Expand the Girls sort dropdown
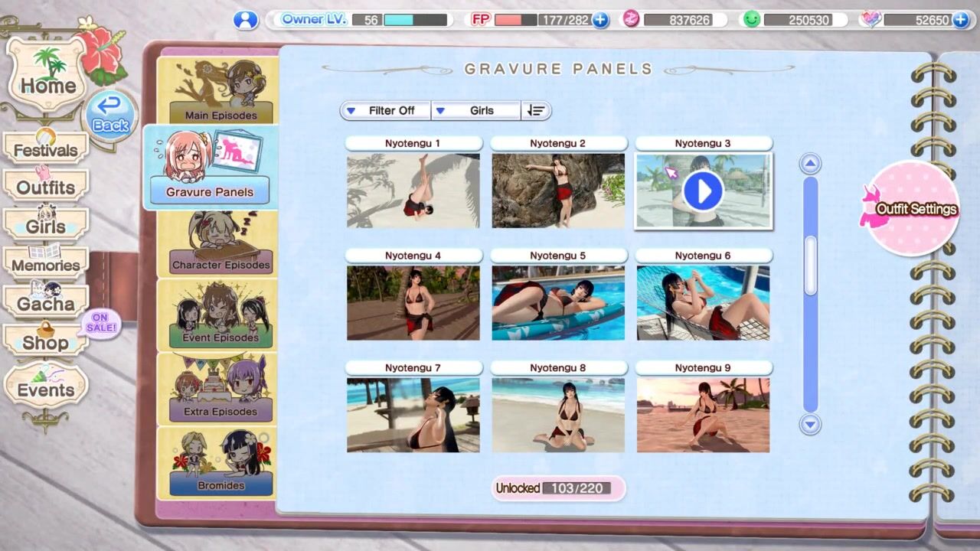 point(476,110)
